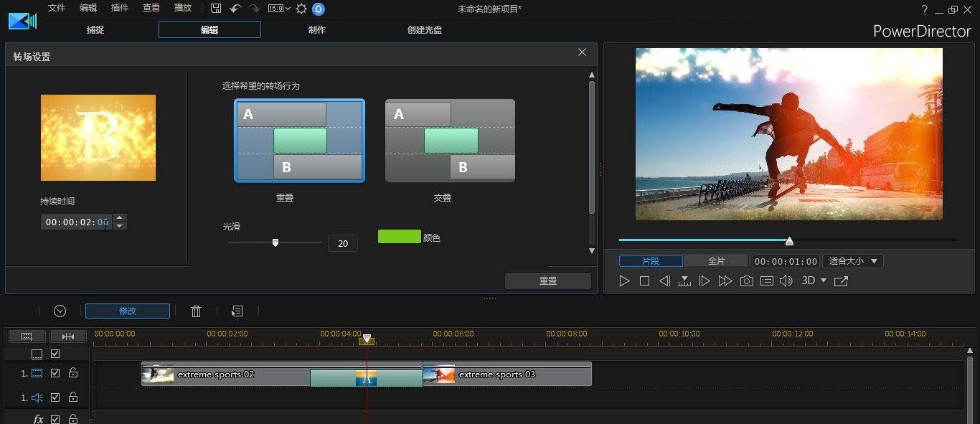
Task: Lock the fx track
Action: (x=73, y=419)
